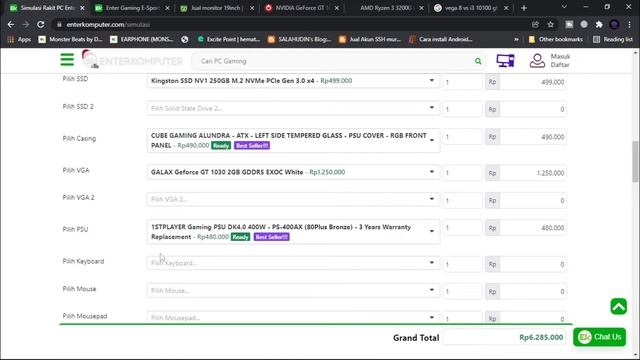Click the Enterkomputer logo
This screenshot has height=360, width=640.
point(132,60)
